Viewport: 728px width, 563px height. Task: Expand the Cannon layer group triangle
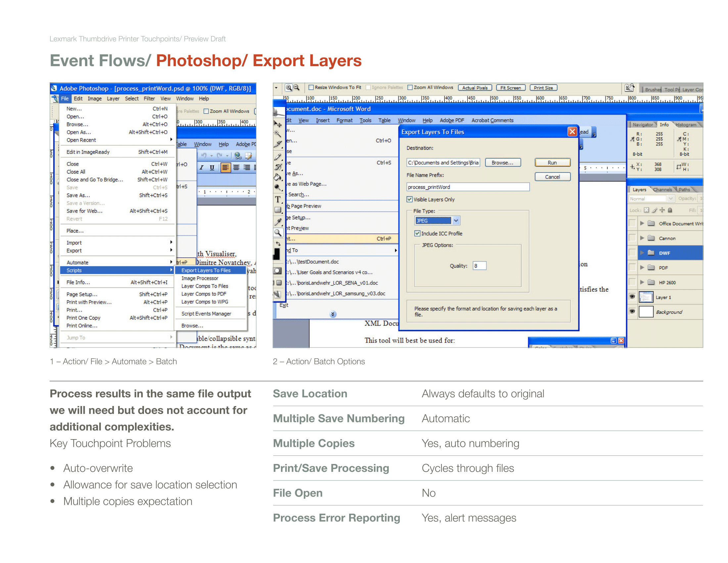642,238
